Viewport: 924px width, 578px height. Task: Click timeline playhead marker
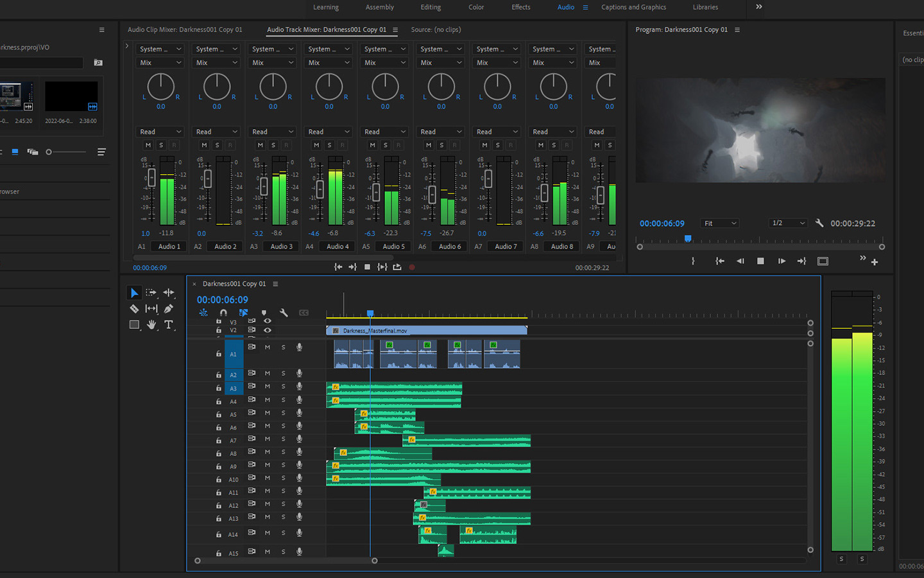(x=370, y=313)
